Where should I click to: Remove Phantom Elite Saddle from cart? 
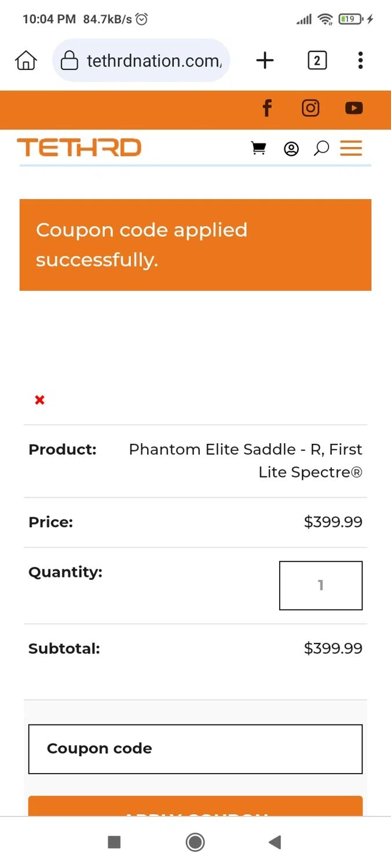pyautogui.click(x=39, y=400)
